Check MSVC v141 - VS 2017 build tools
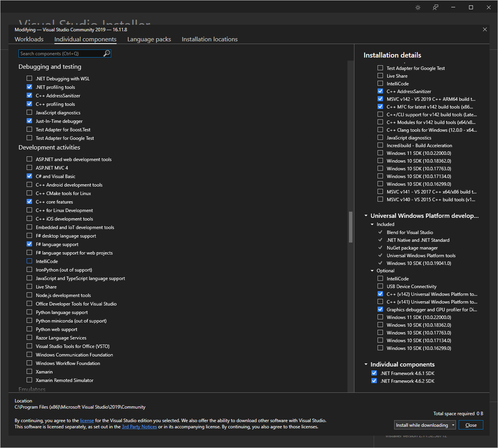The height and width of the screenshot is (448, 498). point(380,192)
